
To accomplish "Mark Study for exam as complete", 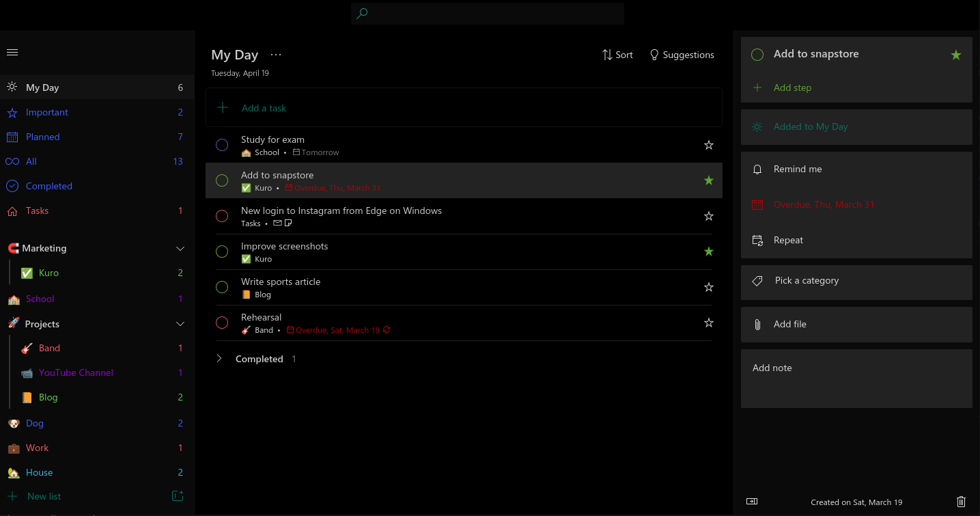I will tap(221, 145).
